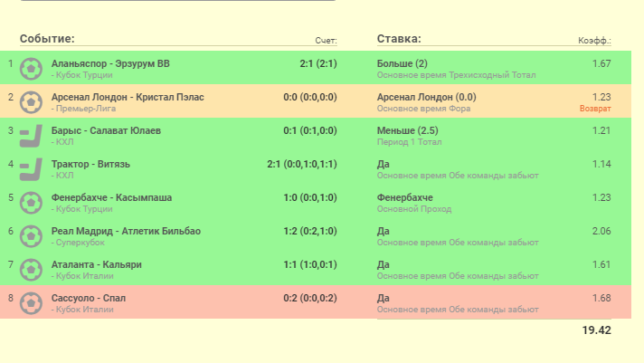Click market label Основной Проход
The image size is (644, 363).
414,209
